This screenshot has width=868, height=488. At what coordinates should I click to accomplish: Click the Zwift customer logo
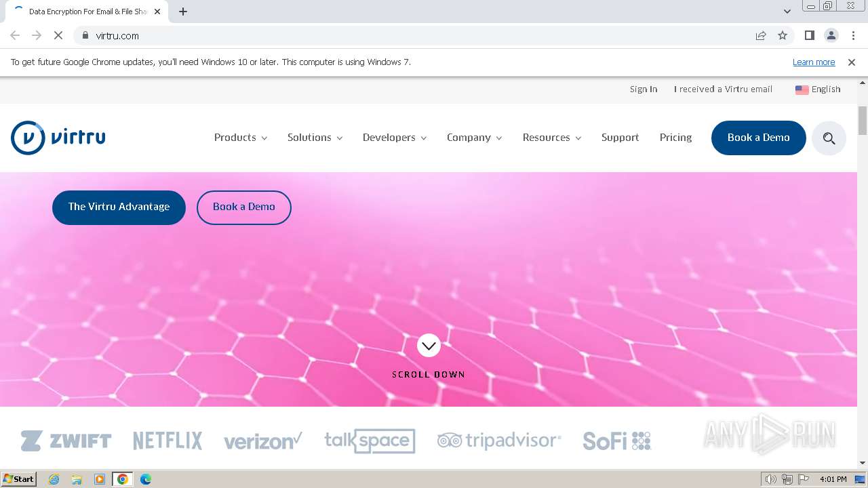point(66,441)
